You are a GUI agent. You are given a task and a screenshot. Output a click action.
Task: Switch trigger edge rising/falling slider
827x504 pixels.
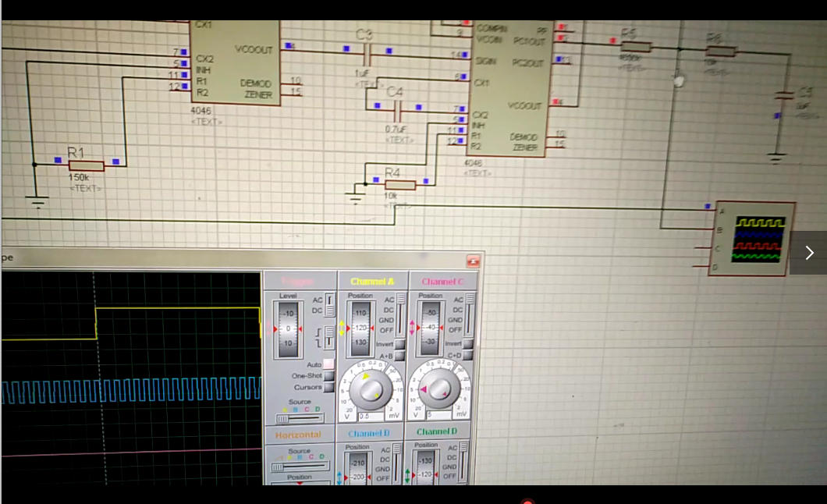tap(329, 337)
